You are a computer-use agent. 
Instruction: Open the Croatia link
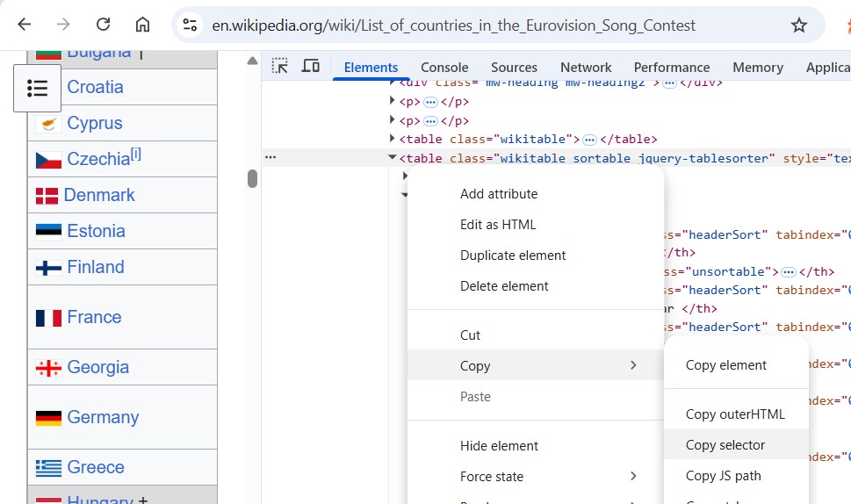(95, 87)
